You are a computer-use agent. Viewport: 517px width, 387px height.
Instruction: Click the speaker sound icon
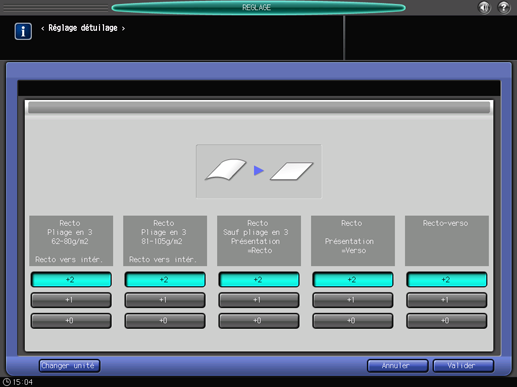click(x=484, y=7)
